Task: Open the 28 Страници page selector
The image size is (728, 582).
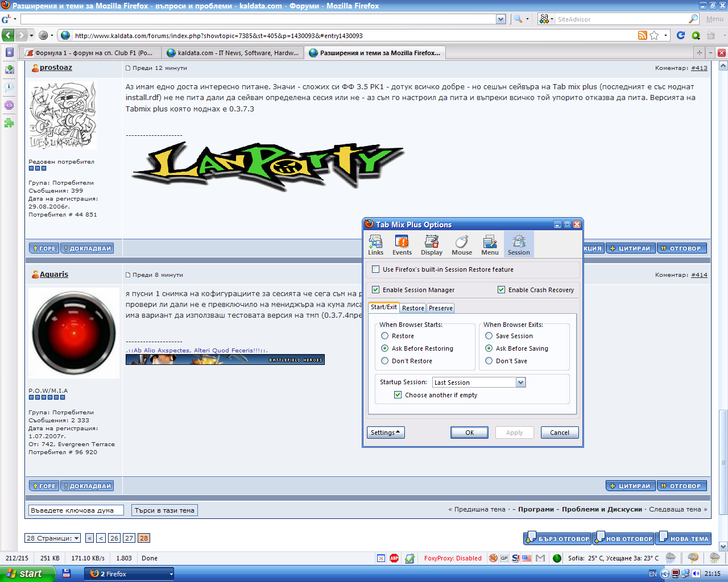Action: click(x=53, y=538)
